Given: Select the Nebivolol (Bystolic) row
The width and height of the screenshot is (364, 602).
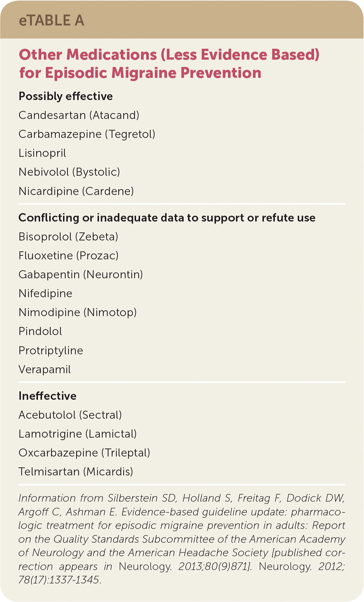Looking at the screenshot, I should click(69, 172).
